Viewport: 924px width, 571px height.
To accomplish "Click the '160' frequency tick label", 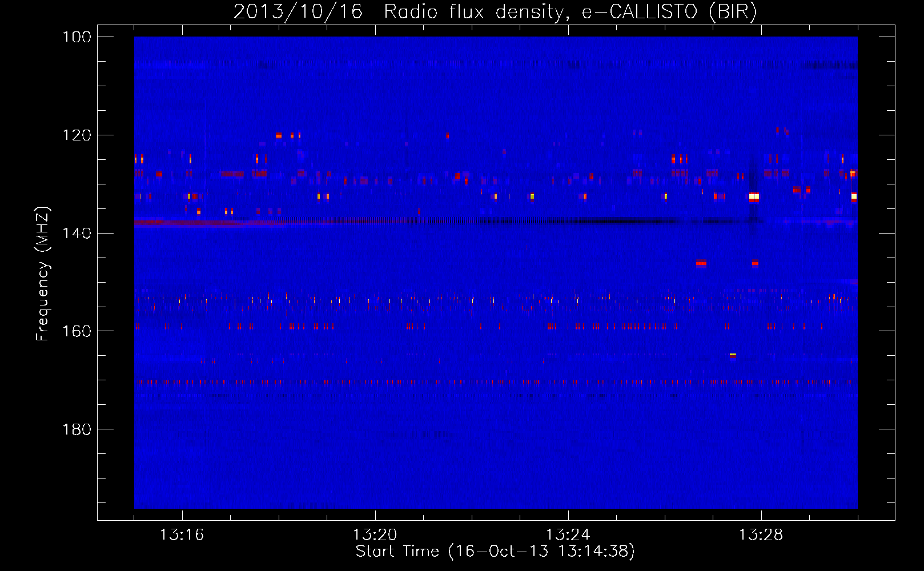I will pyautogui.click(x=77, y=331).
